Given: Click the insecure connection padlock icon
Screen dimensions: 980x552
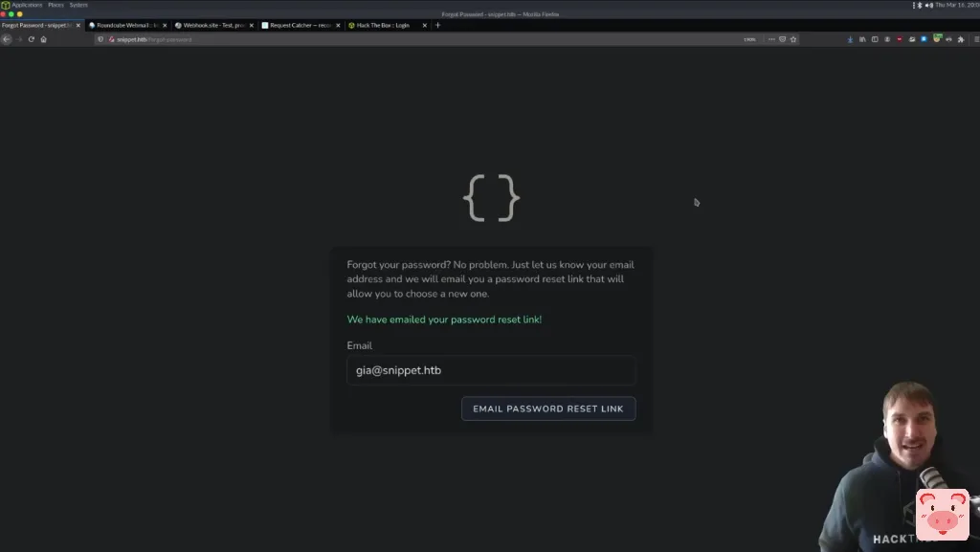Looking at the screenshot, I should [x=111, y=39].
